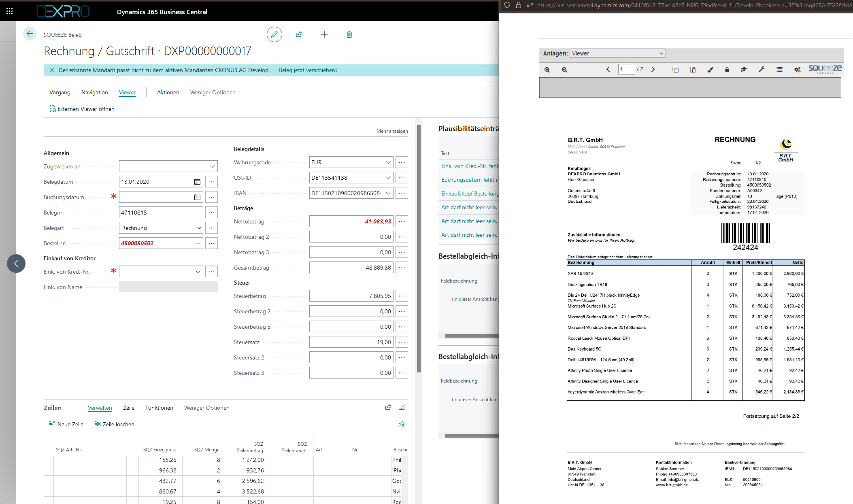Go to next page in viewer

click(653, 69)
